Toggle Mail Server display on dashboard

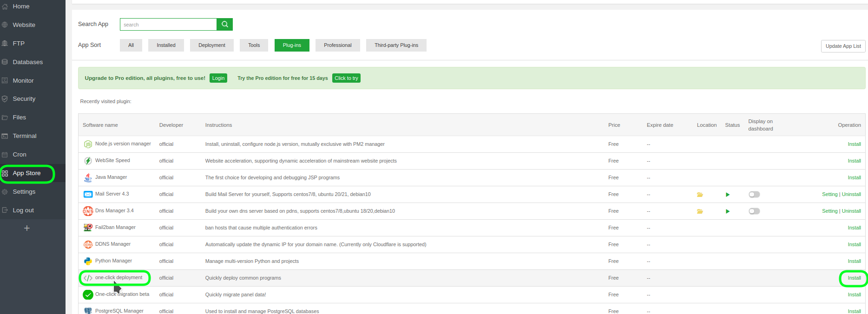pos(754,195)
